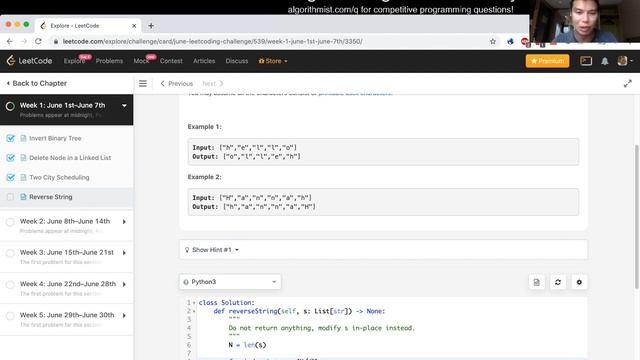
Task: Click Example 1 Input text line
Action: [x=244, y=147]
